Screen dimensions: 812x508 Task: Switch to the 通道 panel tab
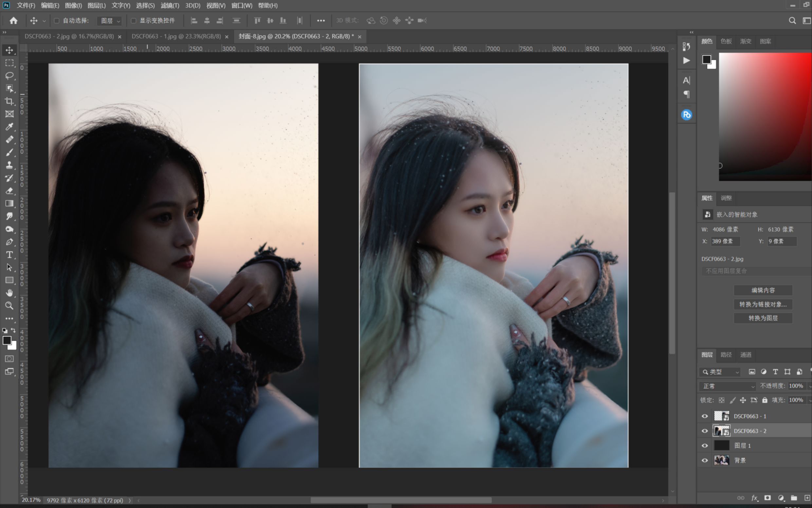point(746,355)
